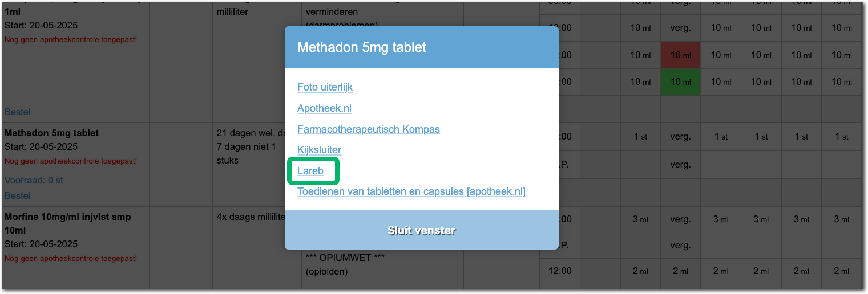Click the "21 dagen wel" dosage schedule text
This screenshot has width=868, height=294.
coord(250,133)
